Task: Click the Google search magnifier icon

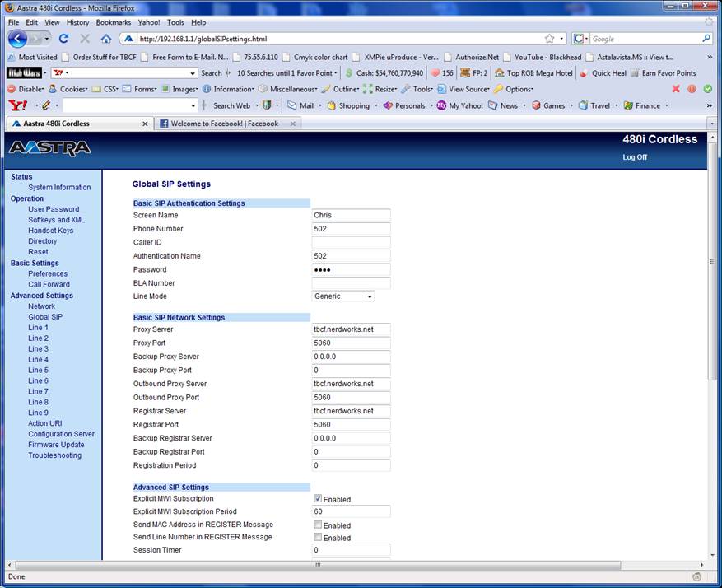Action: tap(706, 39)
